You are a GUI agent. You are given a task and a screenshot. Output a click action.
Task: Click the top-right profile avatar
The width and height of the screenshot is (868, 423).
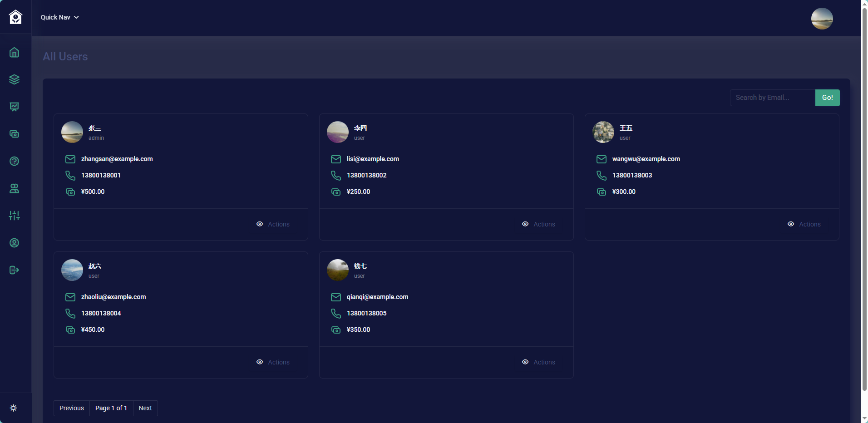[x=822, y=19]
